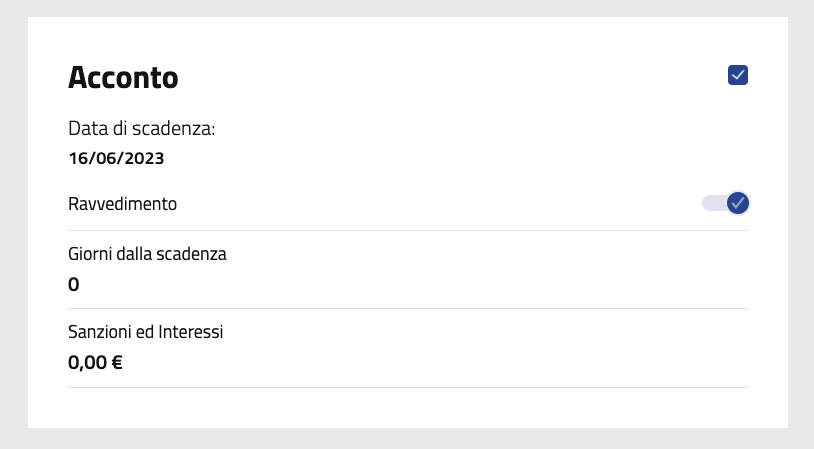Click the euro symbol in the amount
814x449 pixels.
pyautogui.click(x=116, y=363)
